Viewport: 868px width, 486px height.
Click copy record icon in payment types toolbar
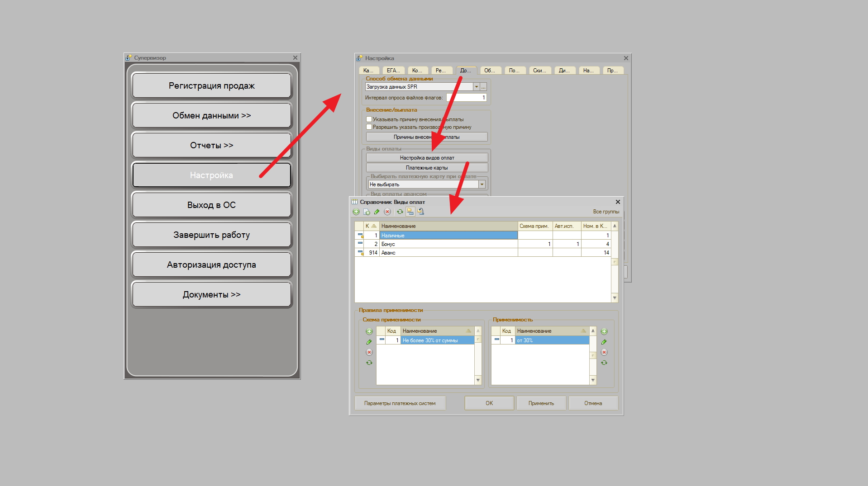point(367,212)
